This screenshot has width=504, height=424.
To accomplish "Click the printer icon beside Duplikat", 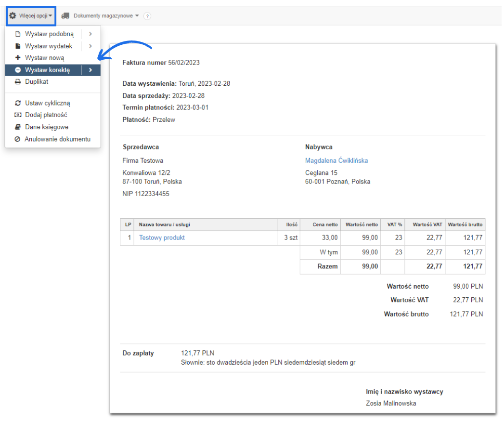I will click(x=18, y=82).
